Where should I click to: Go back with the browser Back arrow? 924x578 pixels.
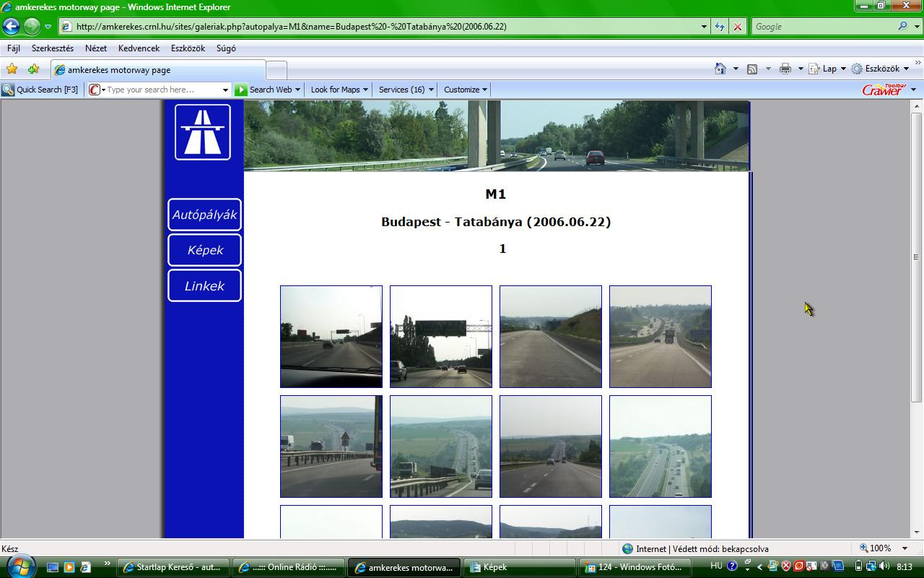[11, 27]
